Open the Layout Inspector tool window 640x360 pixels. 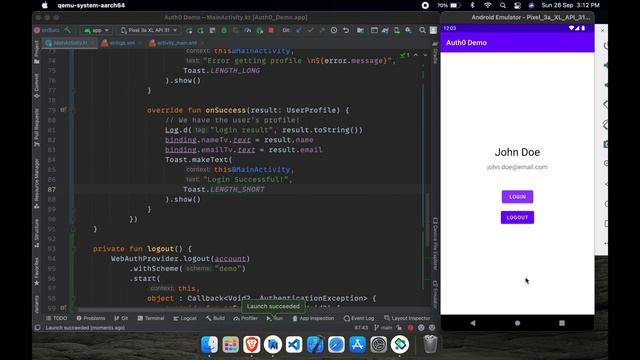click(407, 318)
